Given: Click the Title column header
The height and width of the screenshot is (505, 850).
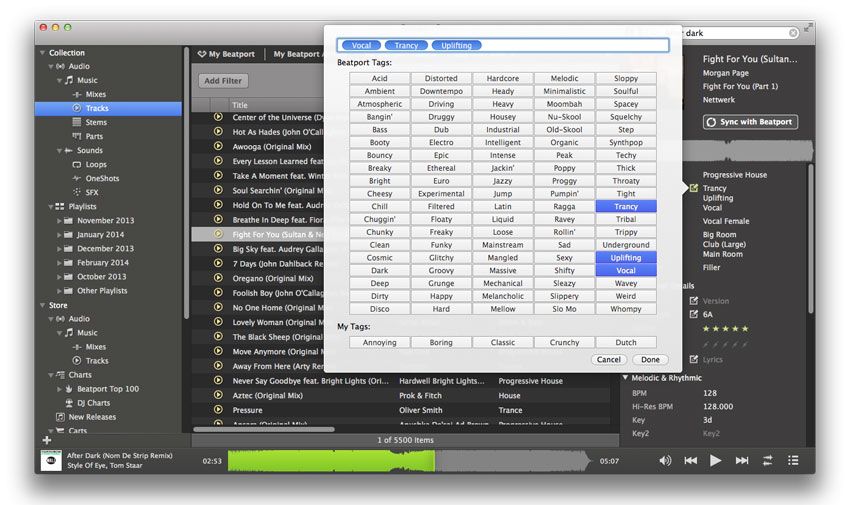Looking at the screenshot, I should 240,105.
